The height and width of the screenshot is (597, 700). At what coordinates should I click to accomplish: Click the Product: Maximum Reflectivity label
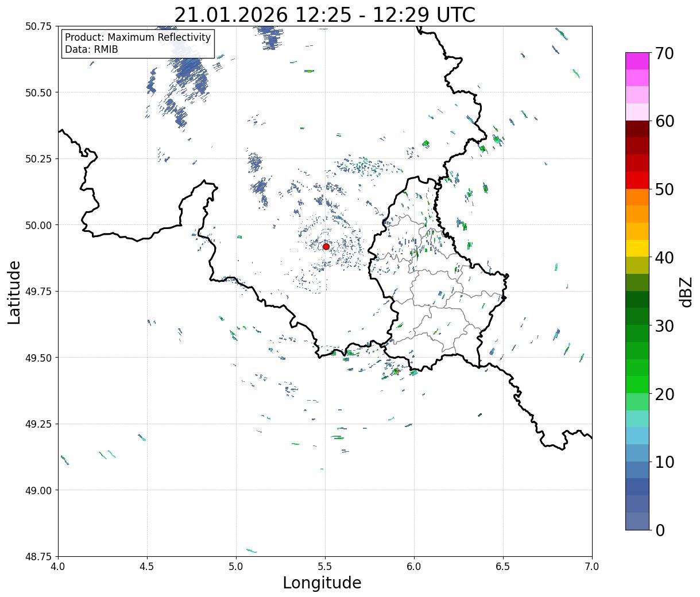(138, 37)
